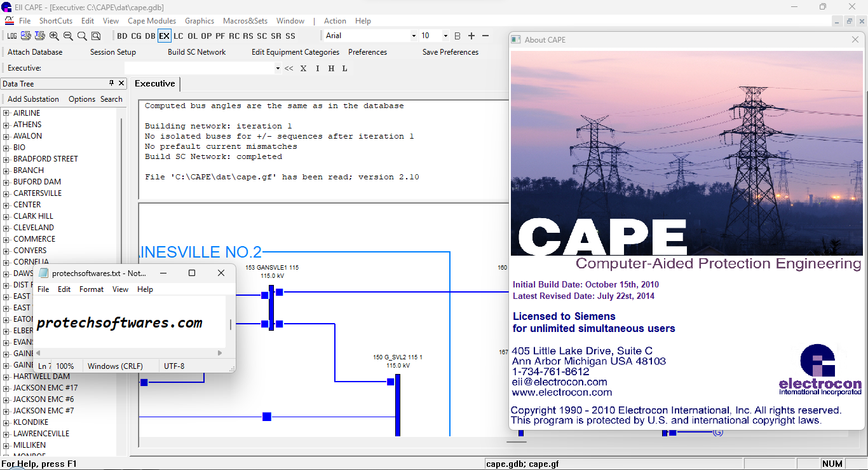Click the plain magnifier zoom icon
The image size is (868, 470).
(82, 36)
